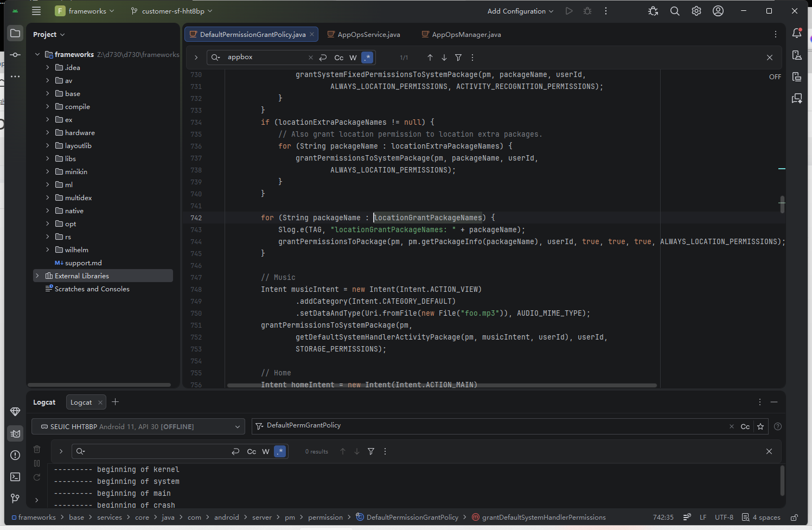Open the Project view dropdown
This screenshot has width=812, height=530.
click(x=49, y=34)
